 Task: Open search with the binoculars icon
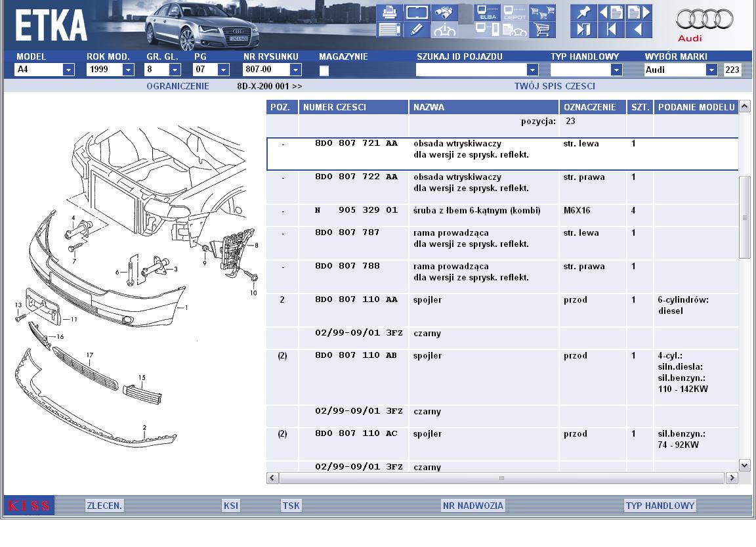pyautogui.click(x=444, y=12)
